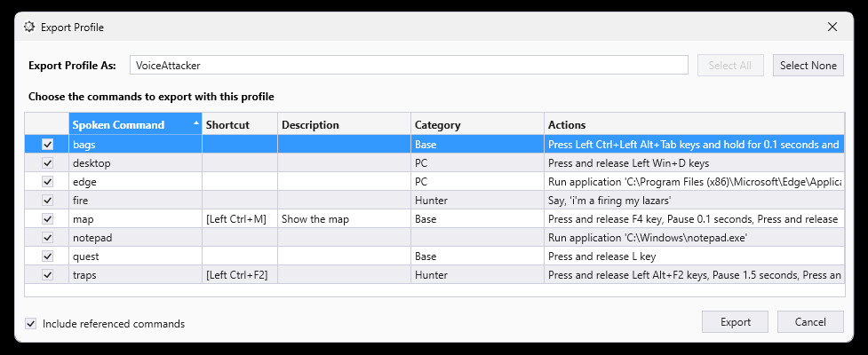Click the Actions column header

click(693, 125)
